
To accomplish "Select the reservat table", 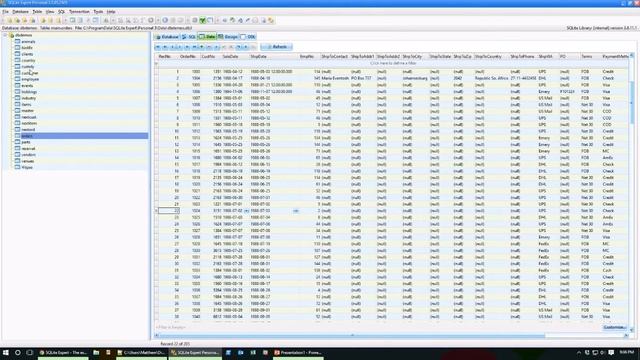I will pyautogui.click(x=28, y=149).
